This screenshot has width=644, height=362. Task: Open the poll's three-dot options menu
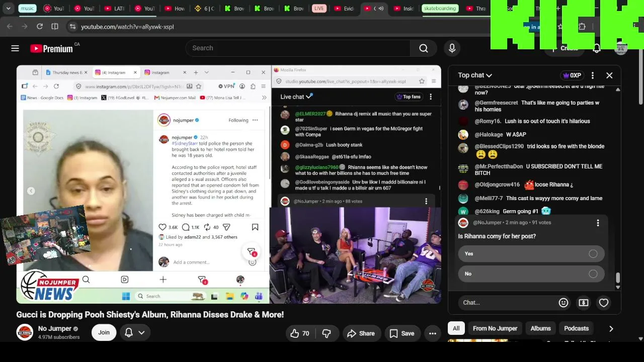coord(598,223)
